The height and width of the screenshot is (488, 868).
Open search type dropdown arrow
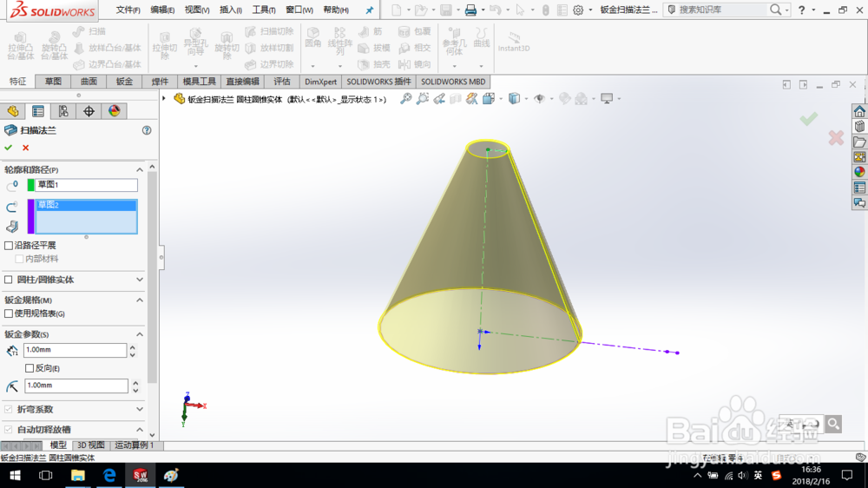pyautogui.click(x=786, y=10)
